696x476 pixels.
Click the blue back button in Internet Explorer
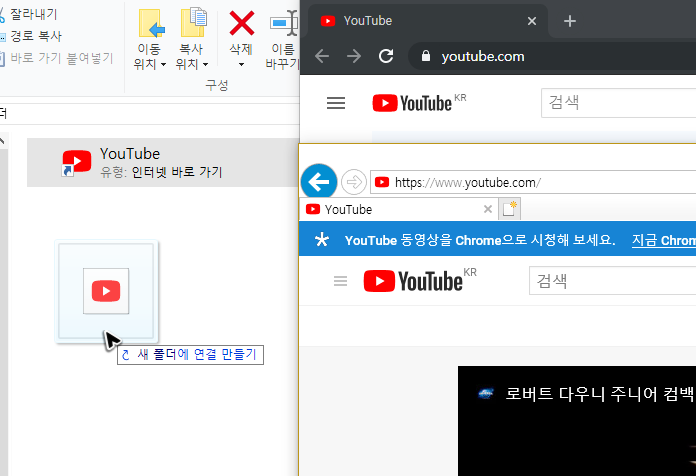coord(319,182)
